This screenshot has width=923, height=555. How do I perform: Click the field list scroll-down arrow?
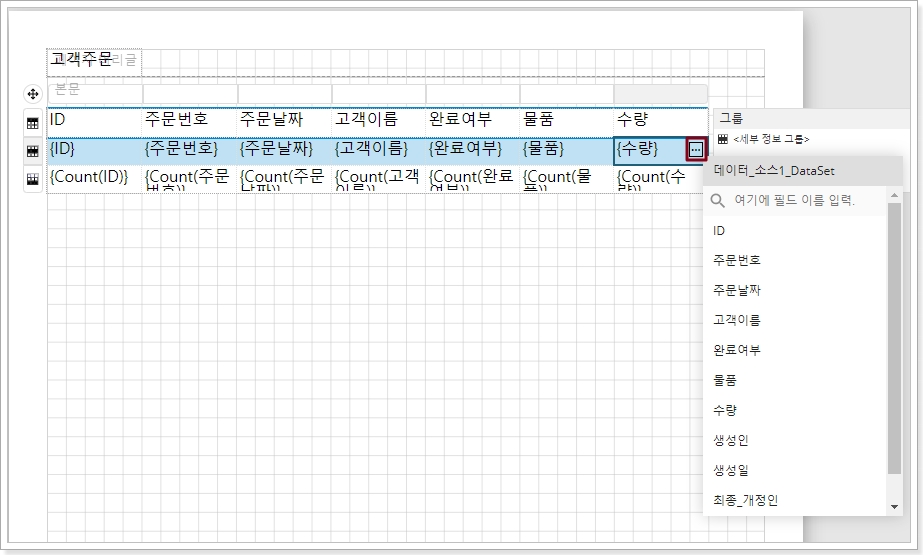coord(894,507)
